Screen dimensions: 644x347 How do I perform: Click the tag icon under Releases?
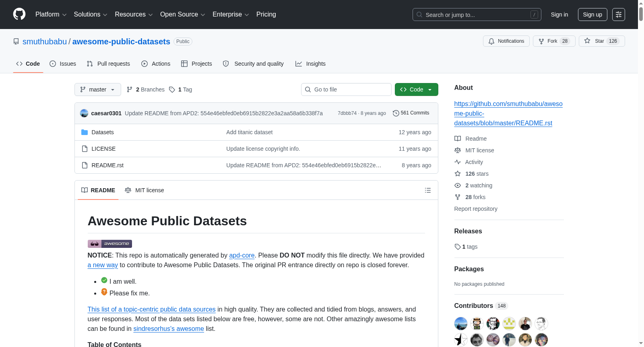tap(458, 247)
